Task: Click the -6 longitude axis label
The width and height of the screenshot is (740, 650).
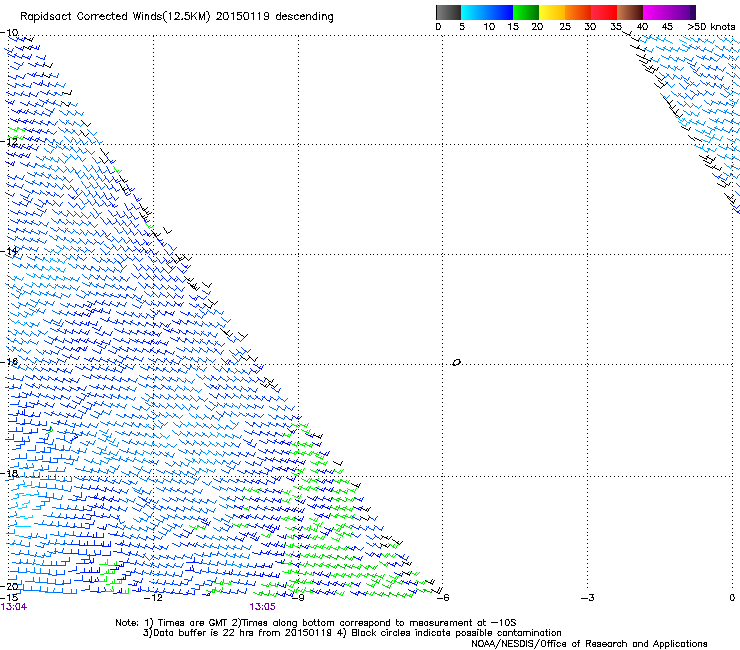Action: (443, 598)
